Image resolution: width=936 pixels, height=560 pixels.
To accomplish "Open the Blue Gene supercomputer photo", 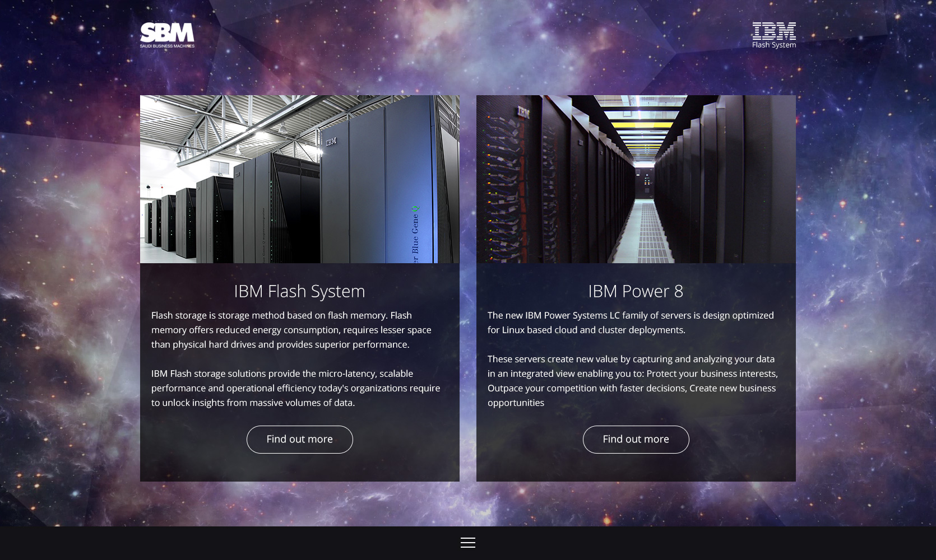I will [300, 179].
